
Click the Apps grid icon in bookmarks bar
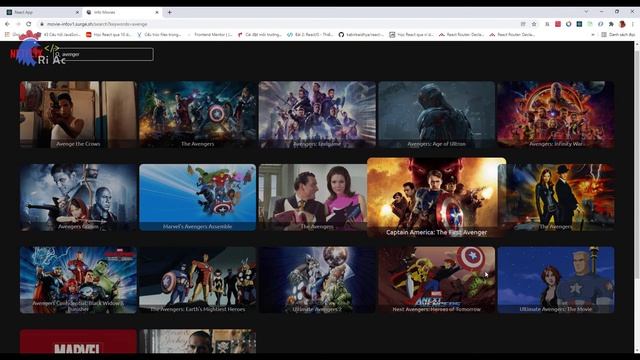pyautogui.click(x=7, y=35)
